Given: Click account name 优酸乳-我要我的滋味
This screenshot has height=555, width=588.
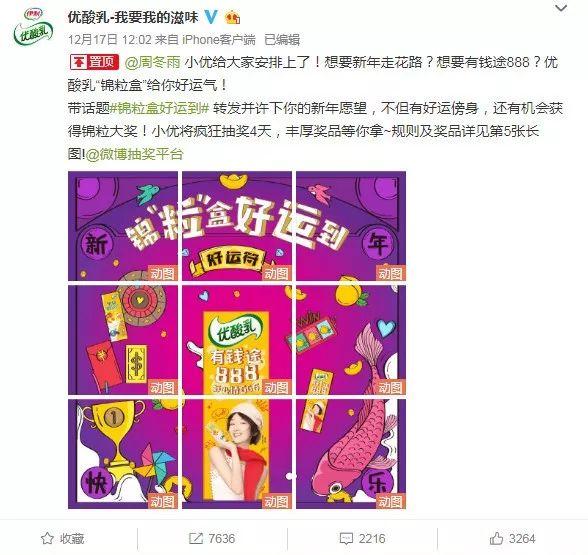Looking at the screenshot, I should (x=133, y=17).
